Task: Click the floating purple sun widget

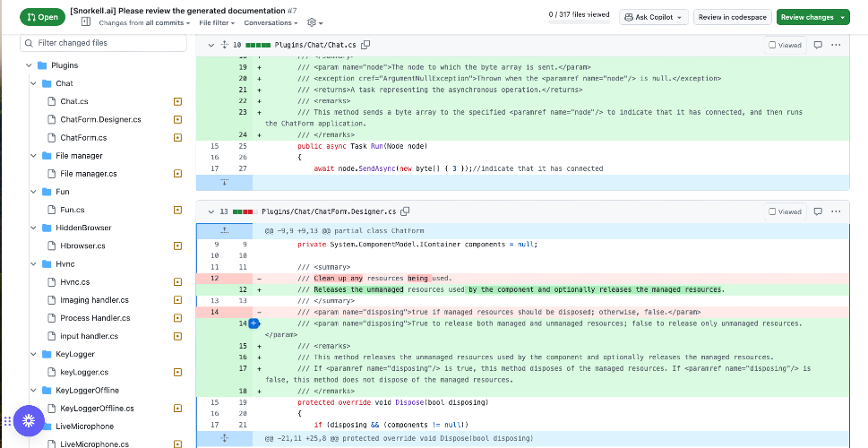Action: (29, 421)
